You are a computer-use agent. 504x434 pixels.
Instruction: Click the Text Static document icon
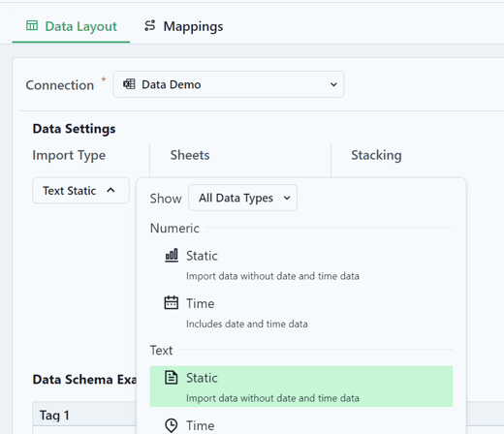pyautogui.click(x=172, y=378)
